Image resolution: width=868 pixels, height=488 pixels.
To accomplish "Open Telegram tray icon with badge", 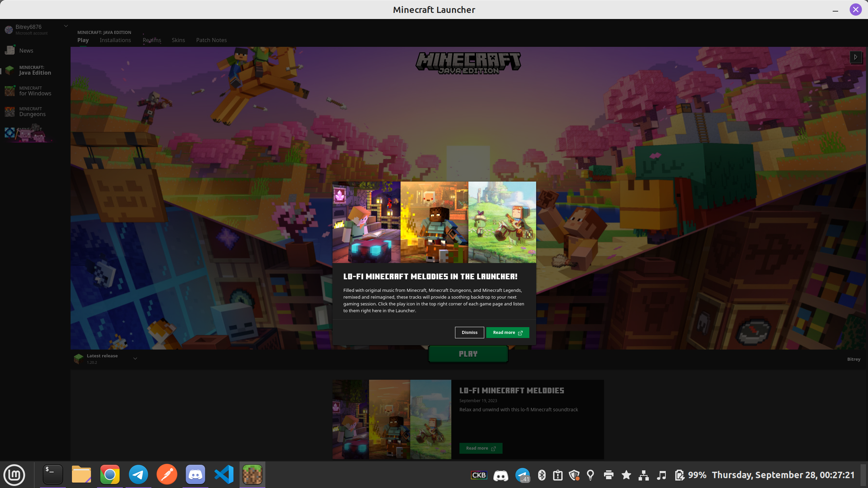I will (x=522, y=475).
